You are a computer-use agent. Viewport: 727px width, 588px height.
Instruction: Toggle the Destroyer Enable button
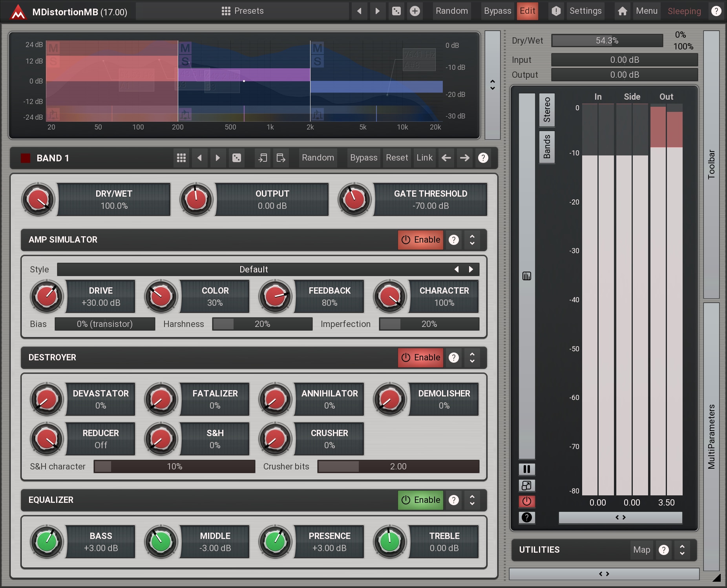[x=420, y=358]
